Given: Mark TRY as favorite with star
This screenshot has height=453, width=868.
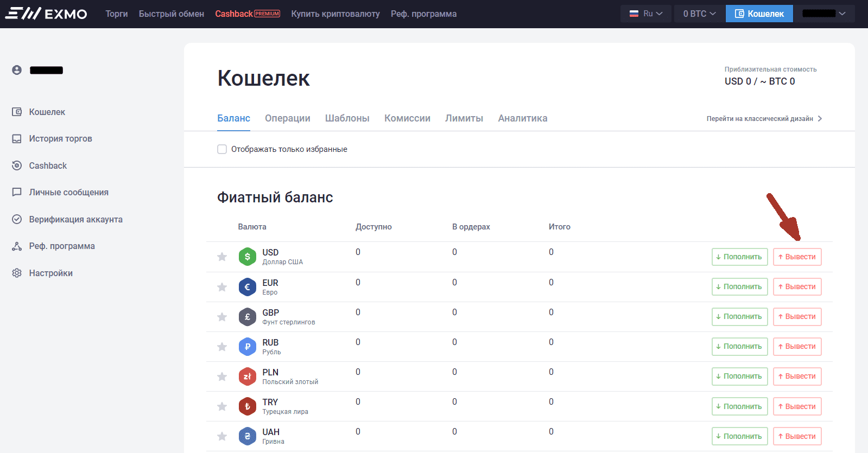Looking at the screenshot, I should (x=222, y=406).
